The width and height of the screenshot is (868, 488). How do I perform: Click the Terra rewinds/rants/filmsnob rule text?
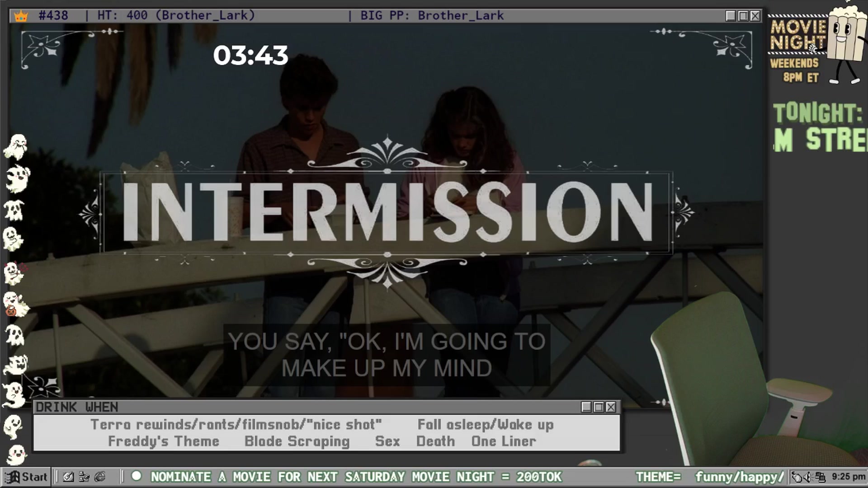click(x=236, y=425)
